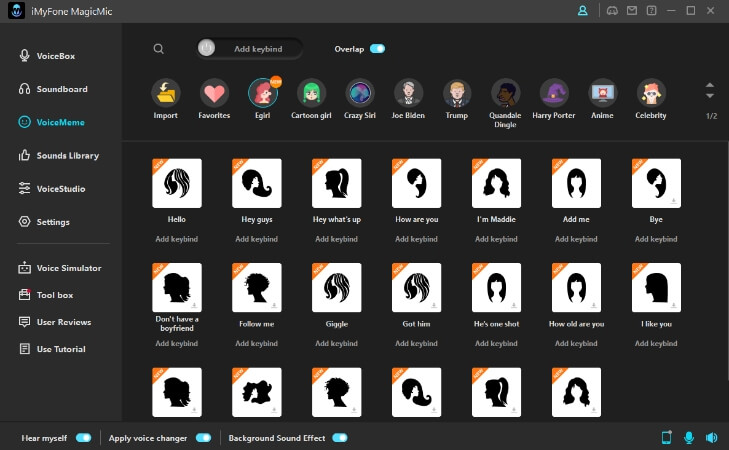Screen dimensions: 729x450
Task: Open the Discord icon in title bar
Action: point(612,11)
